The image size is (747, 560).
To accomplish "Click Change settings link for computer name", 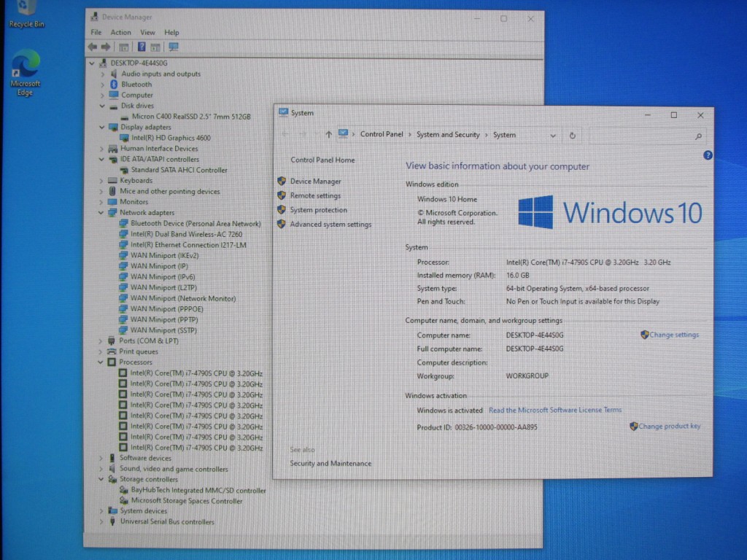I will [673, 335].
